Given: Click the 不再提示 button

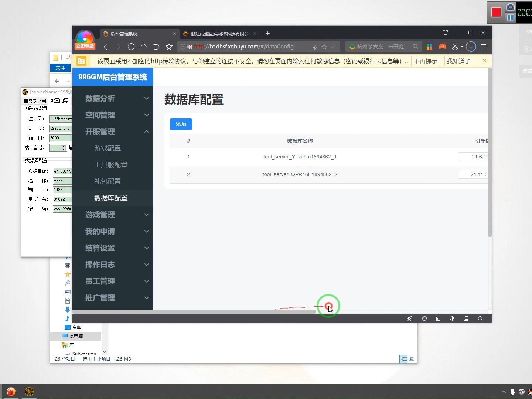Looking at the screenshot, I should [426, 61].
